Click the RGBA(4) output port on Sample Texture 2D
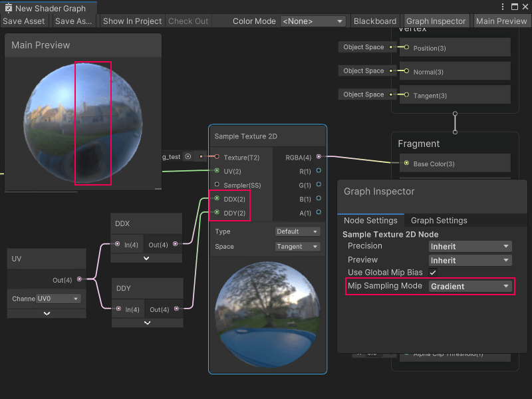This screenshot has height=399, width=532. click(x=319, y=158)
